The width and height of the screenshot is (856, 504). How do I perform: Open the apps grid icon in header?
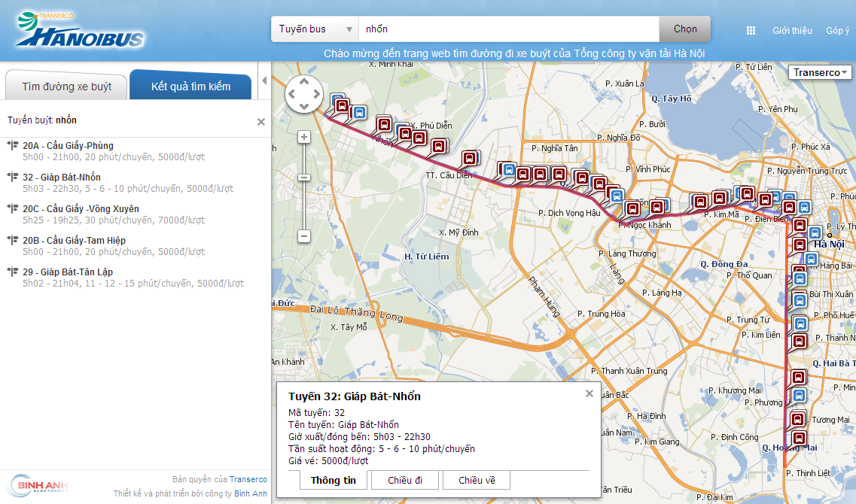tap(751, 31)
